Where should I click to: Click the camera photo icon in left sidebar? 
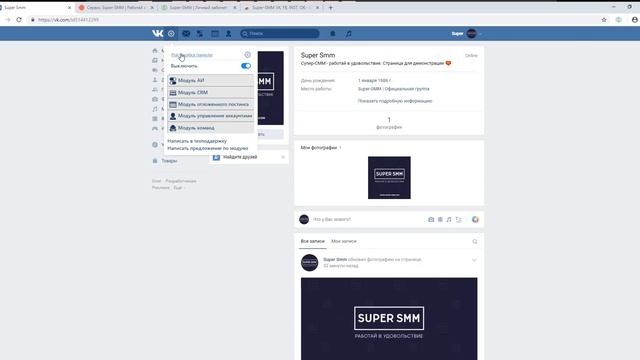[x=155, y=99]
